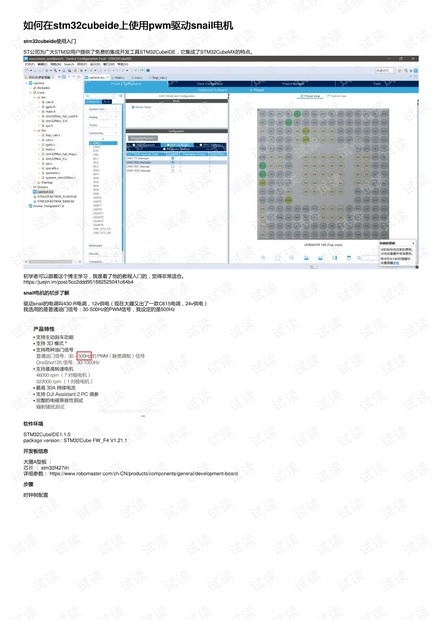The image size is (440, 620).
Task: Click the bright green pin on the top row
Action: 297,114
